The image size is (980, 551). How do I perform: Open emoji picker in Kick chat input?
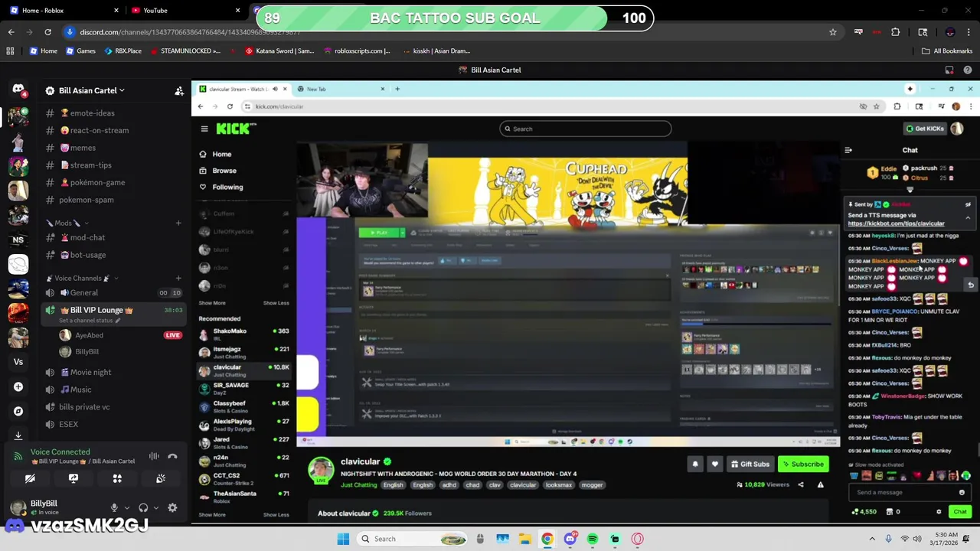pyautogui.click(x=962, y=493)
